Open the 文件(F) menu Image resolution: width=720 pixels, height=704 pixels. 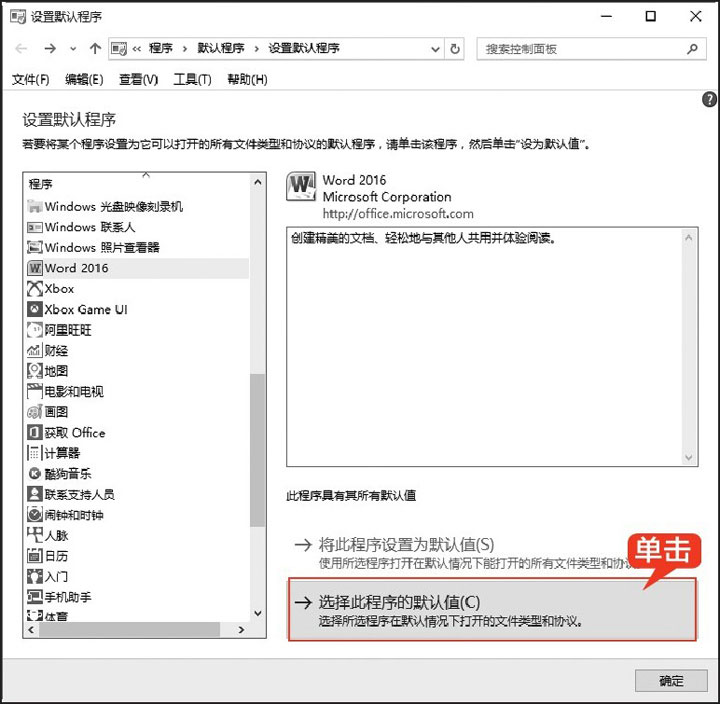point(30,80)
